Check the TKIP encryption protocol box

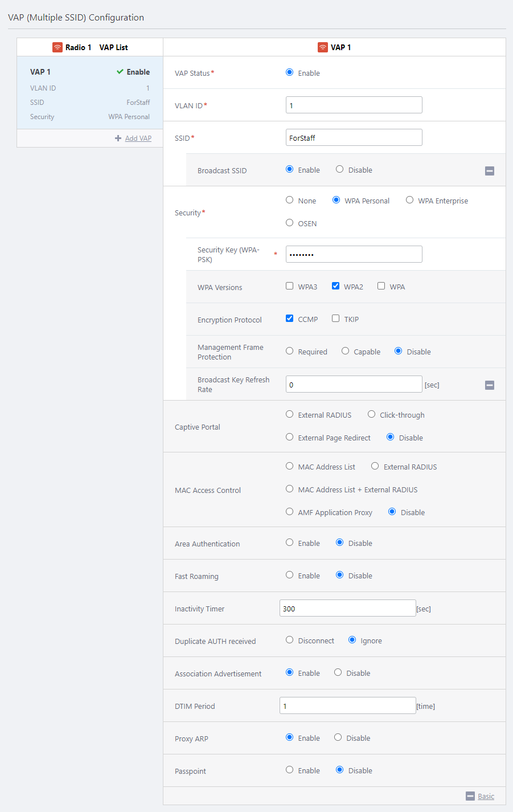click(336, 319)
